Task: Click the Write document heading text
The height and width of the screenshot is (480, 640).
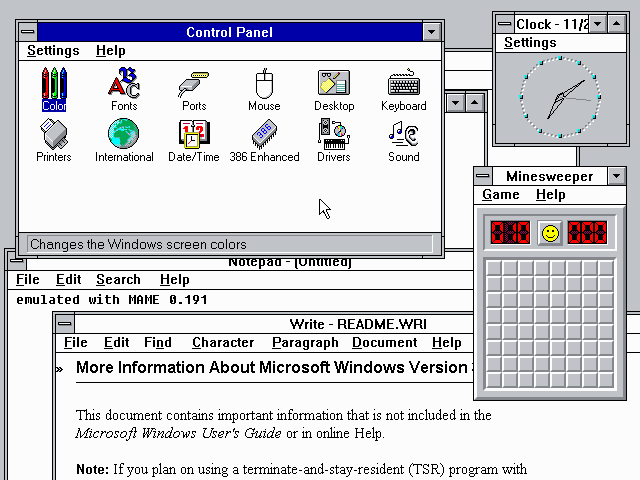Action: (274, 367)
